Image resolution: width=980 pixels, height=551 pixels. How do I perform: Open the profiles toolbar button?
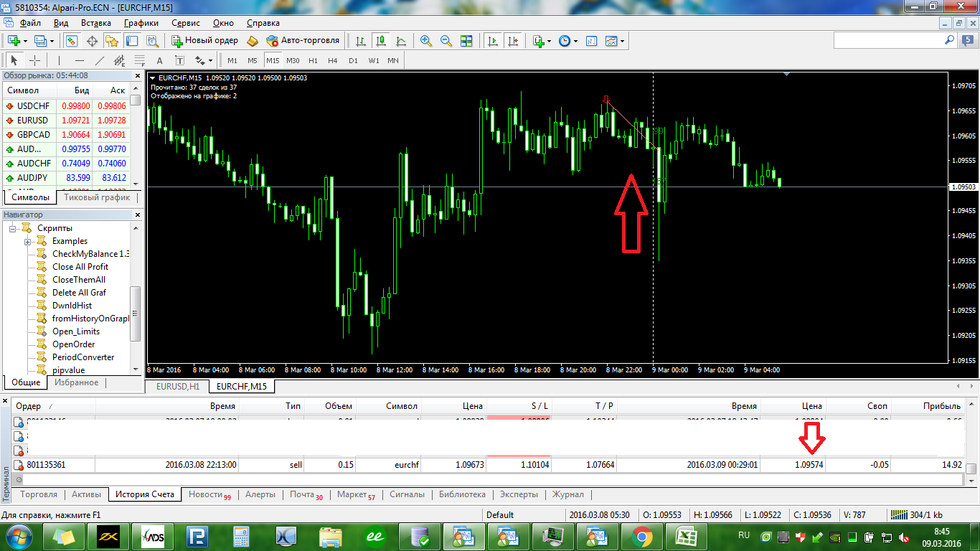[x=43, y=41]
